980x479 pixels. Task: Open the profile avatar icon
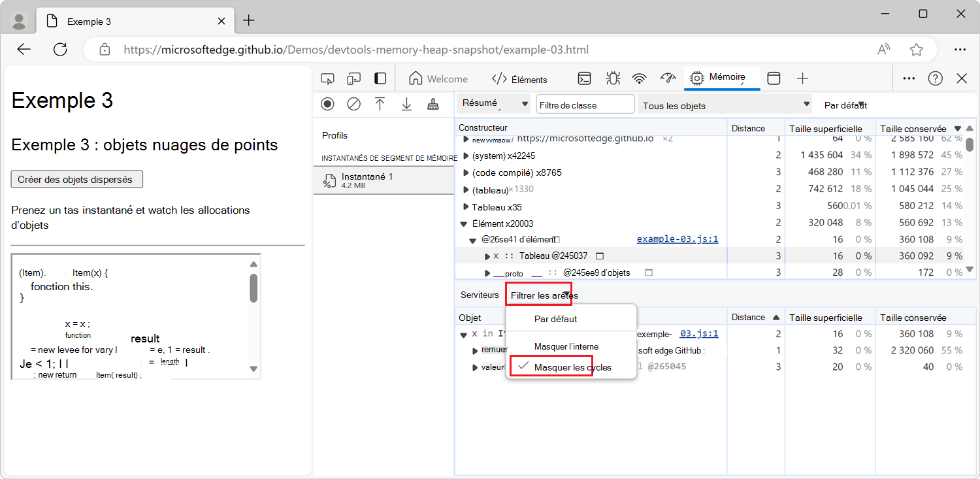[x=19, y=21]
